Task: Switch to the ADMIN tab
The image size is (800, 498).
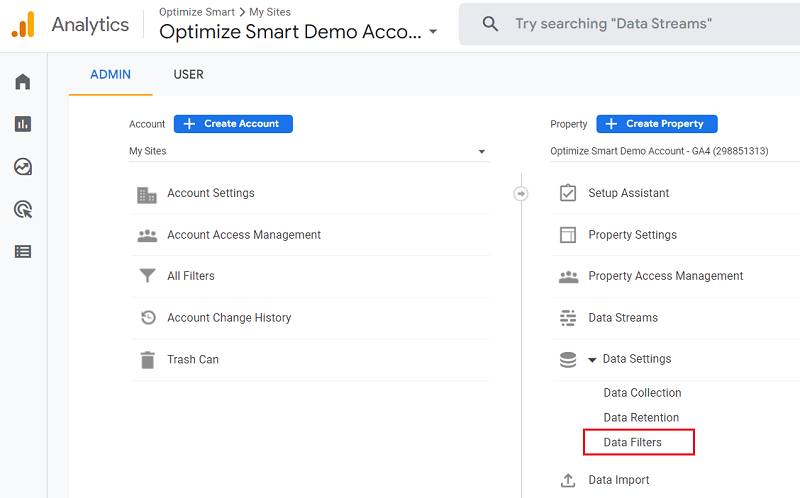Action: 111,74
